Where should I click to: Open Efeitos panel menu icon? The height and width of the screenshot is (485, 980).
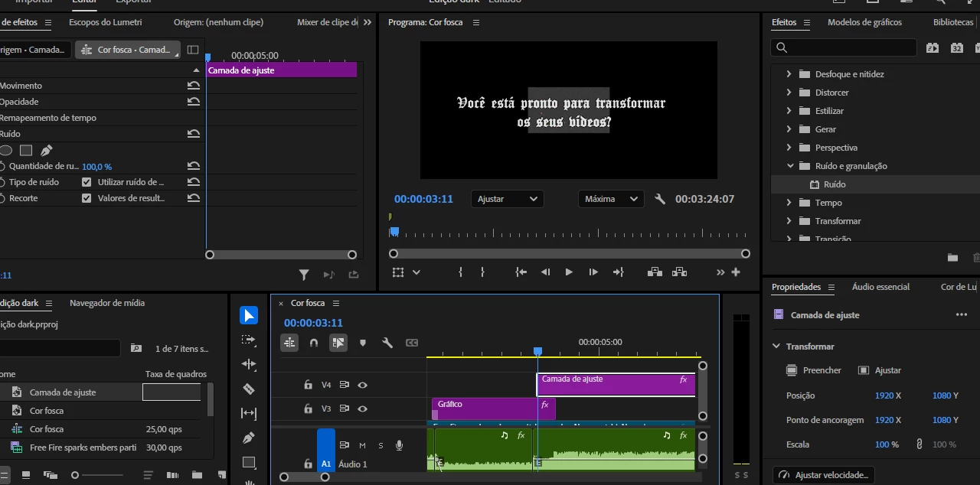807,23
